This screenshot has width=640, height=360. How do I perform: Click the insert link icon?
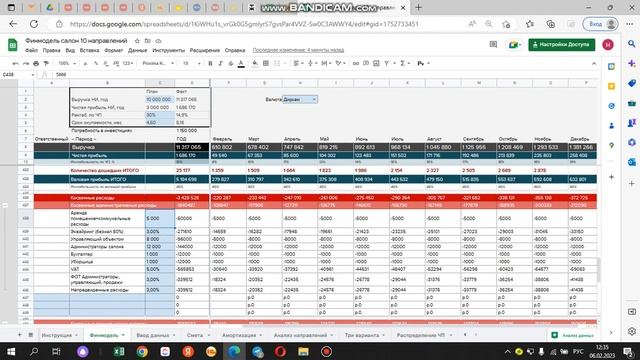pyautogui.click(x=356, y=64)
